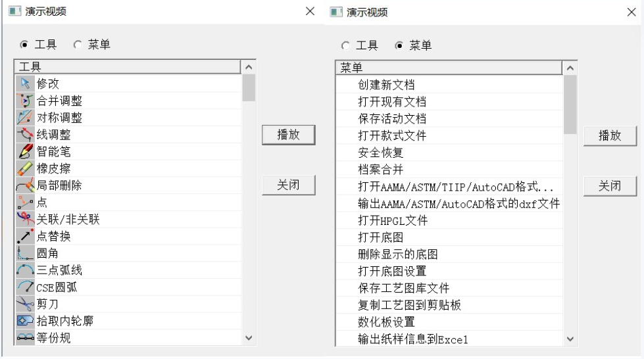Select the 圆角 tool icon

(25, 253)
